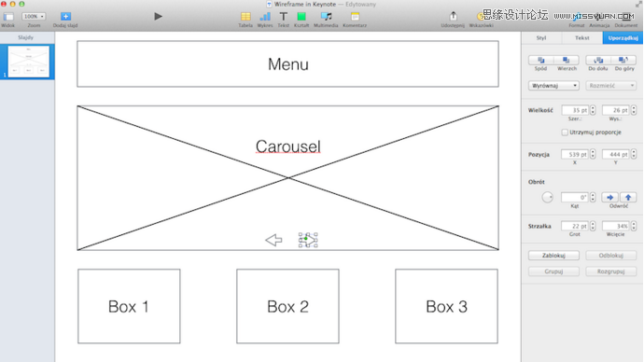This screenshot has height=362, width=644.
Task: Open the Multimedia menu
Action: pyautogui.click(x=326, y=17)
